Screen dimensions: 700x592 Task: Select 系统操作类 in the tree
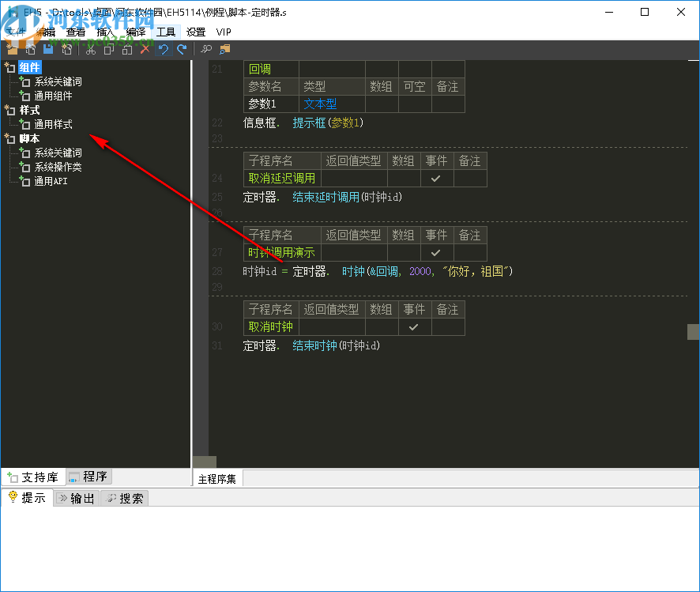pos(58,168)
